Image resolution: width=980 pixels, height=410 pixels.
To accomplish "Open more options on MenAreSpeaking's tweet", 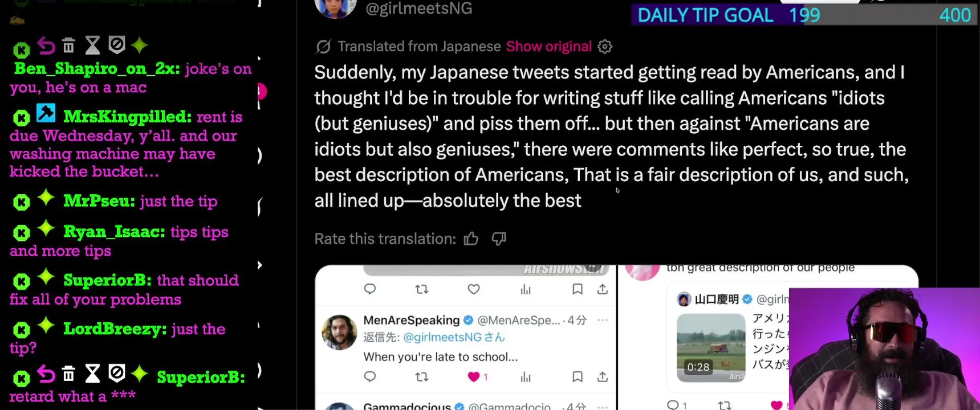I will 603,320.
